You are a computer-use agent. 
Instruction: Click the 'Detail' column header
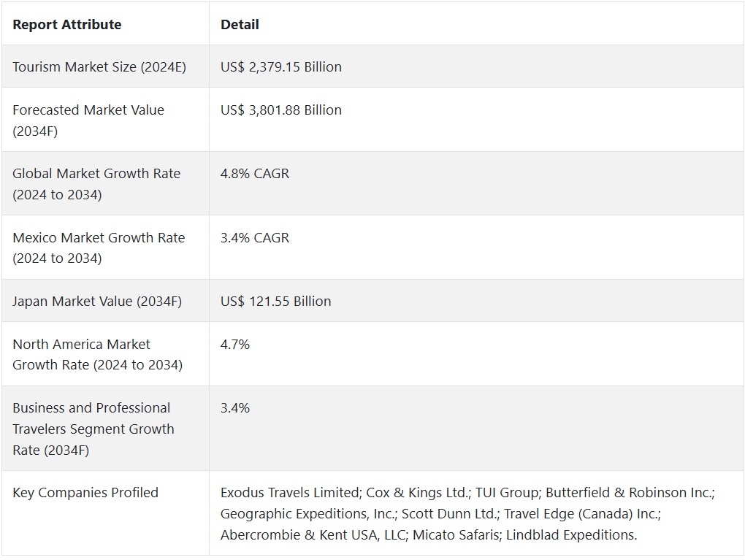(240, 25)
